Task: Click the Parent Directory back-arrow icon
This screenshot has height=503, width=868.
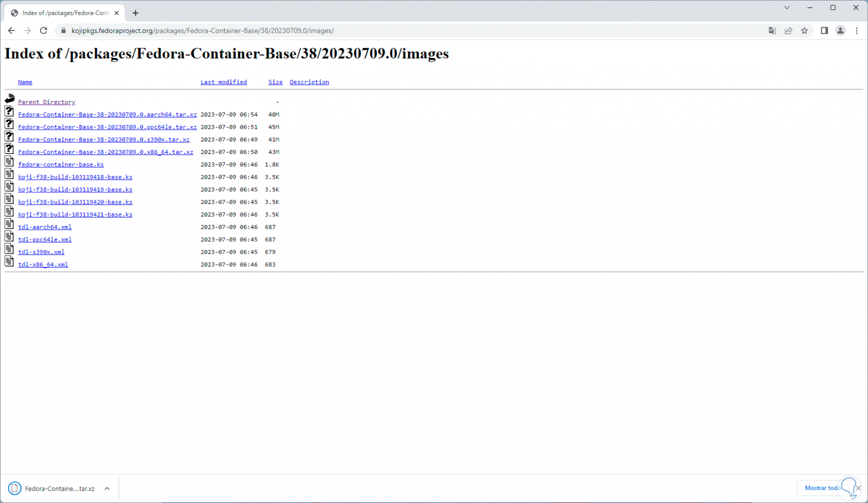Action: click(9, 98)
